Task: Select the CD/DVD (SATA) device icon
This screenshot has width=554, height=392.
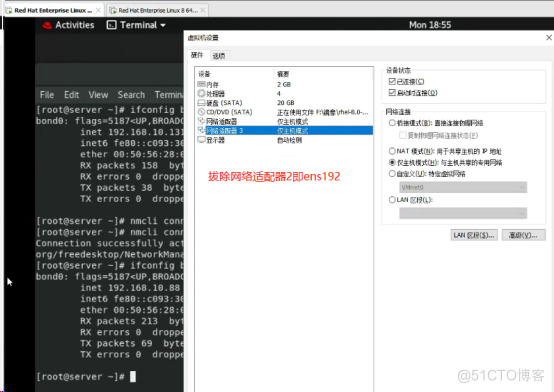Action: pos(201,112)
